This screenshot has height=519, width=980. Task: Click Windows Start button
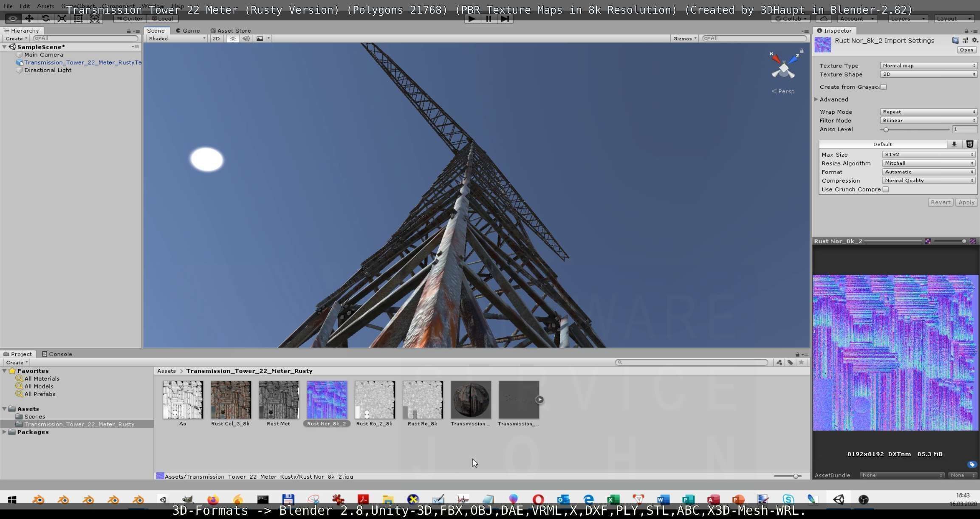tap(12, 499)
